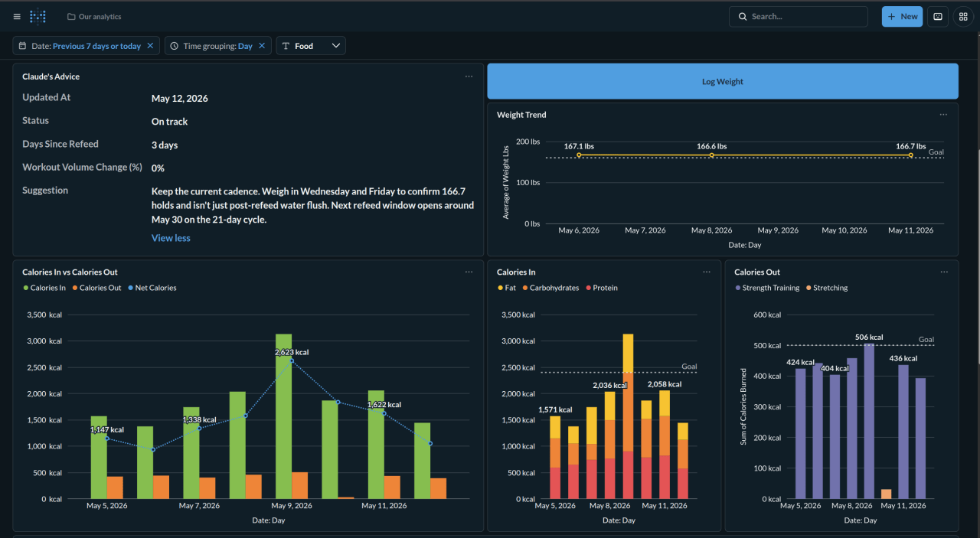Click the Weight Trend card title
The image size is (980, 538).
(x=521, y=115)
